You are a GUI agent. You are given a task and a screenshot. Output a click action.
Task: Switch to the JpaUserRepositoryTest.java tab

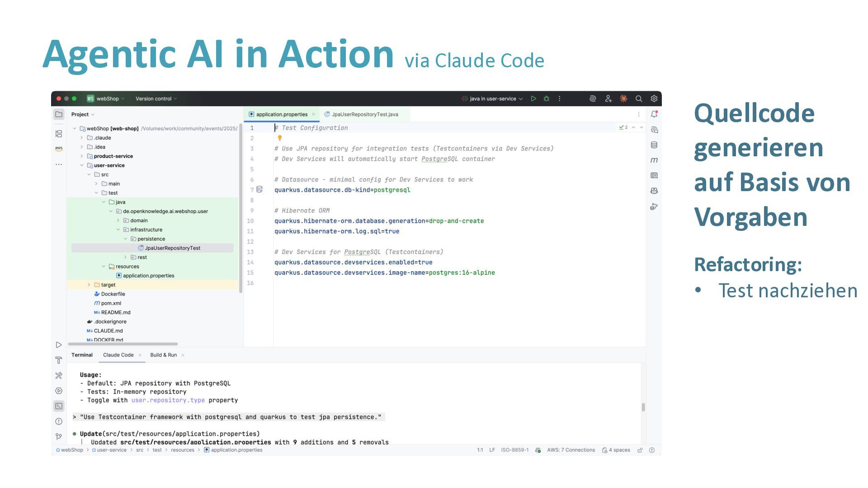coord(364,114)
